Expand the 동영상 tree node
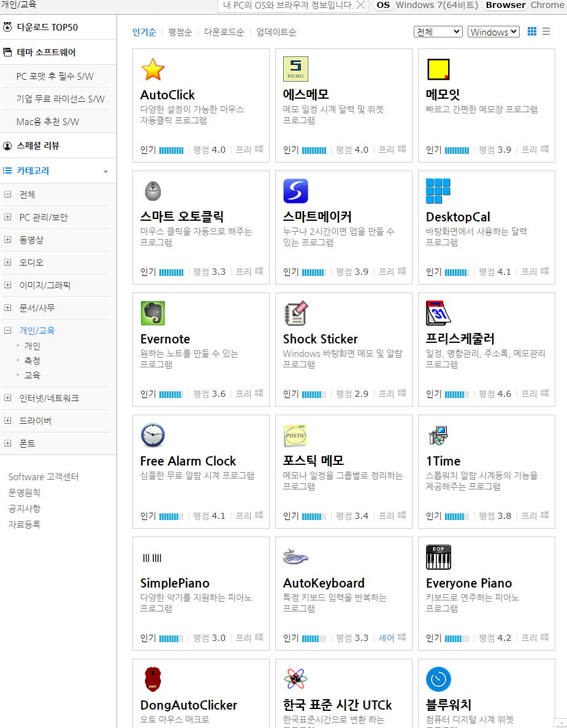This screenshot has height=728, width=567. (7, 240)
